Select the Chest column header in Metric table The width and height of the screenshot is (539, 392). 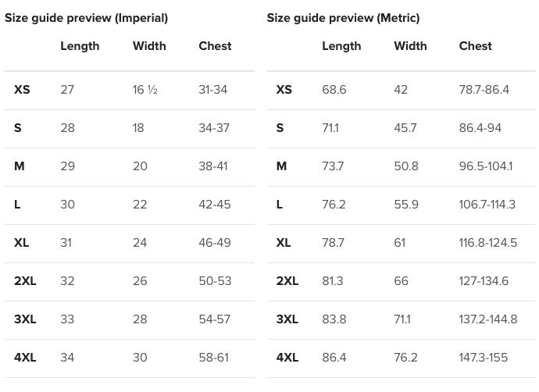(475, 46)
